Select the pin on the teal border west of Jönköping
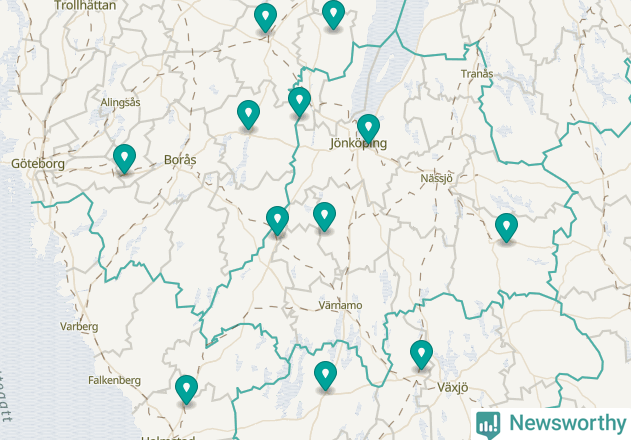This screenshot has width=631, height=440. [x=299, y=102]
